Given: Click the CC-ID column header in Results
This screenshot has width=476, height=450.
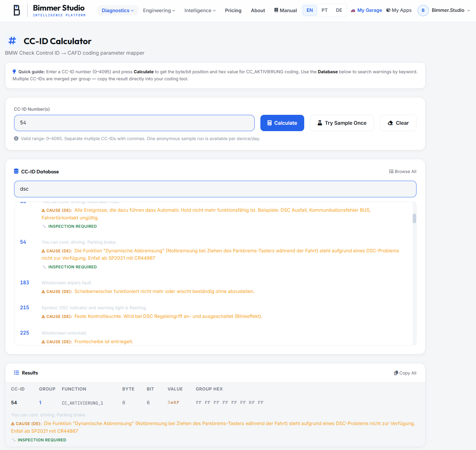Looking at the screenshot, I should (x=18, y=389).
